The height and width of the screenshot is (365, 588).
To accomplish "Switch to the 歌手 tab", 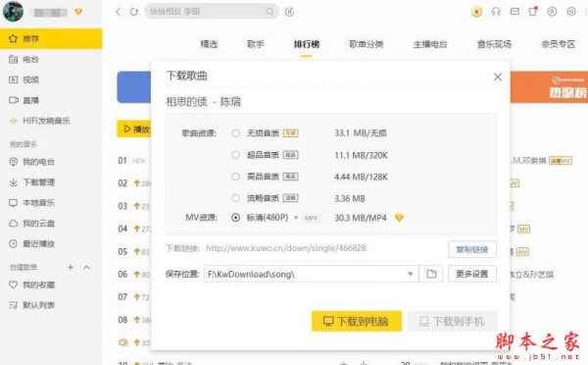I will click(256, 44).
